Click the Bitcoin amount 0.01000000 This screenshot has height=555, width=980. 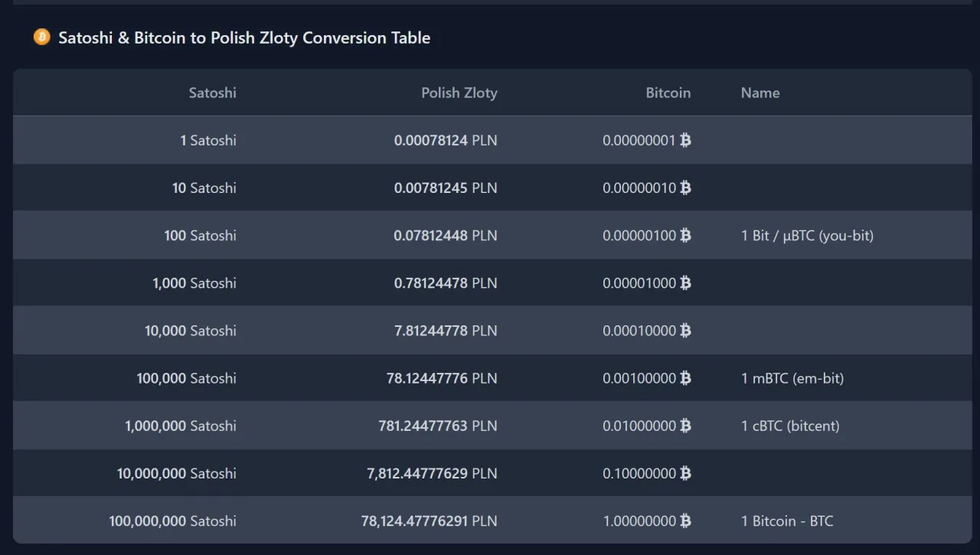point(639,426)
